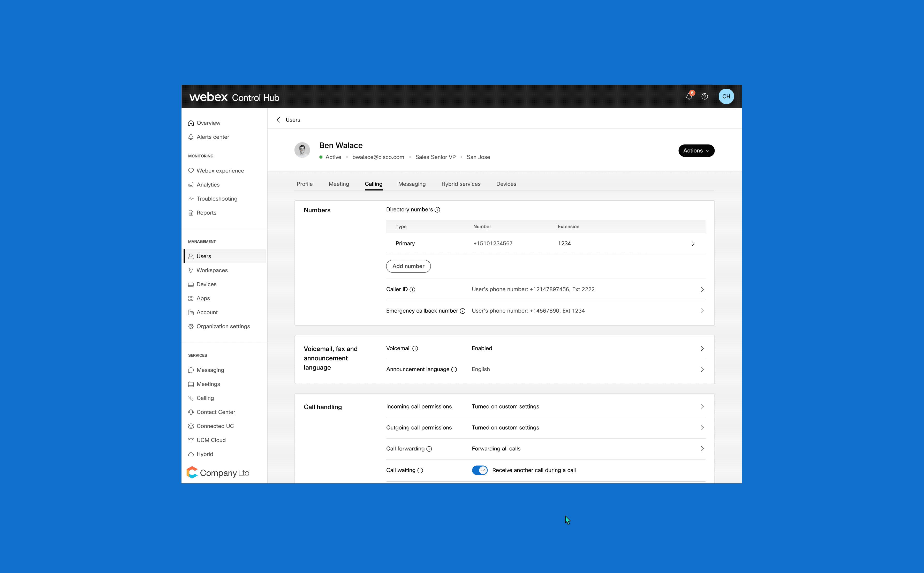Switch to the Devices tab
924x573 pixels.
[506, 184]
